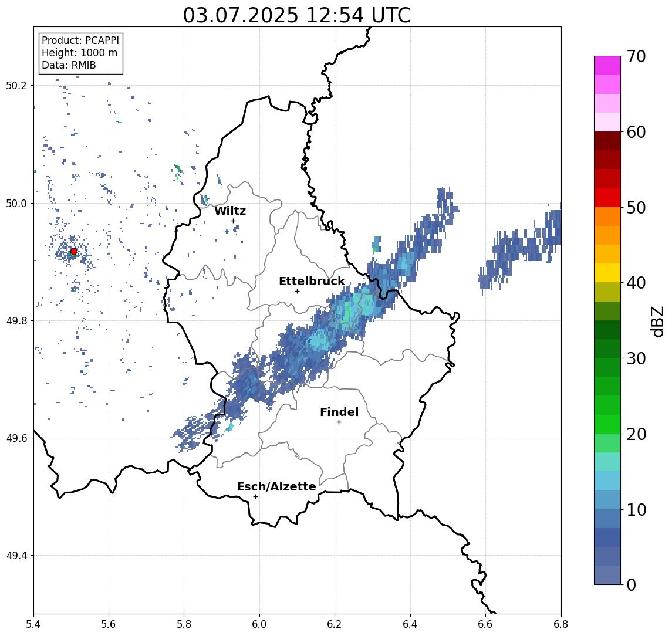The height and width of the screenshot is (636, 672).
Task: Click the Findel label
Action: [339, 412]
